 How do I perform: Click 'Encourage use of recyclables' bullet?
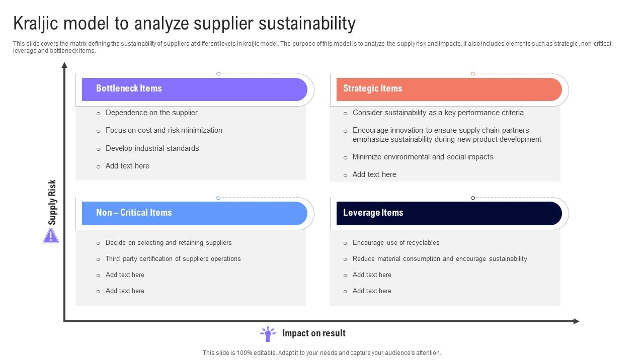[396, 243]
